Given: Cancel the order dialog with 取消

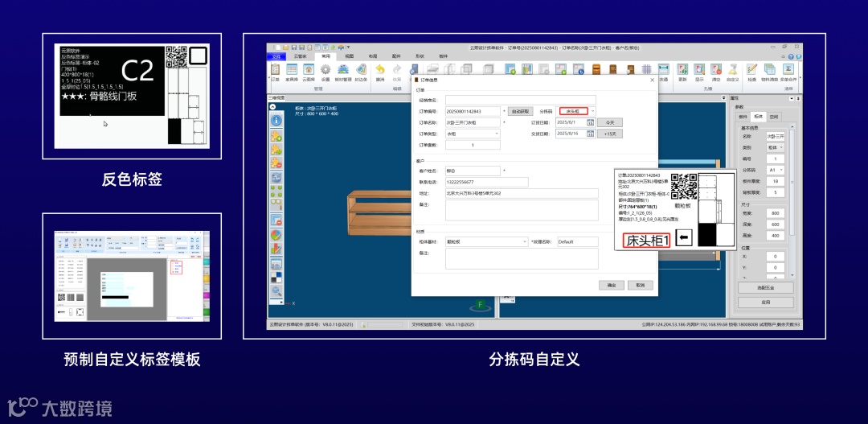Looking at the screenshot, I should pos(641,285).
